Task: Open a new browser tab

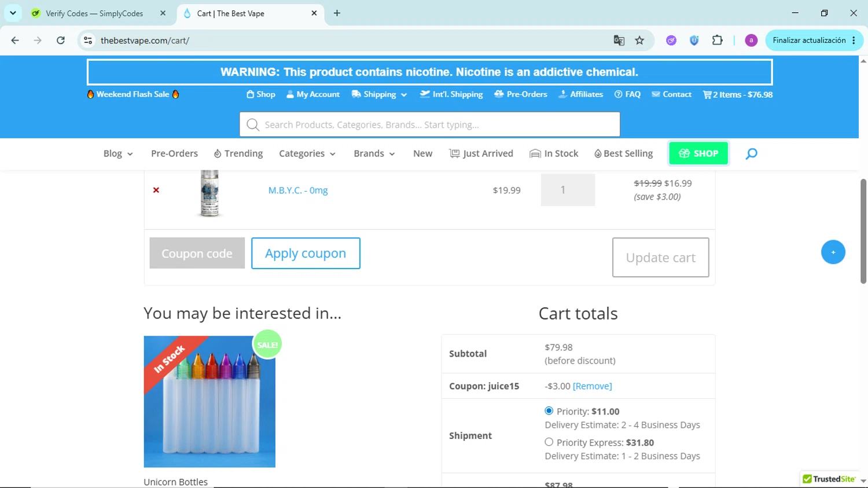Action: pos(337,13)
